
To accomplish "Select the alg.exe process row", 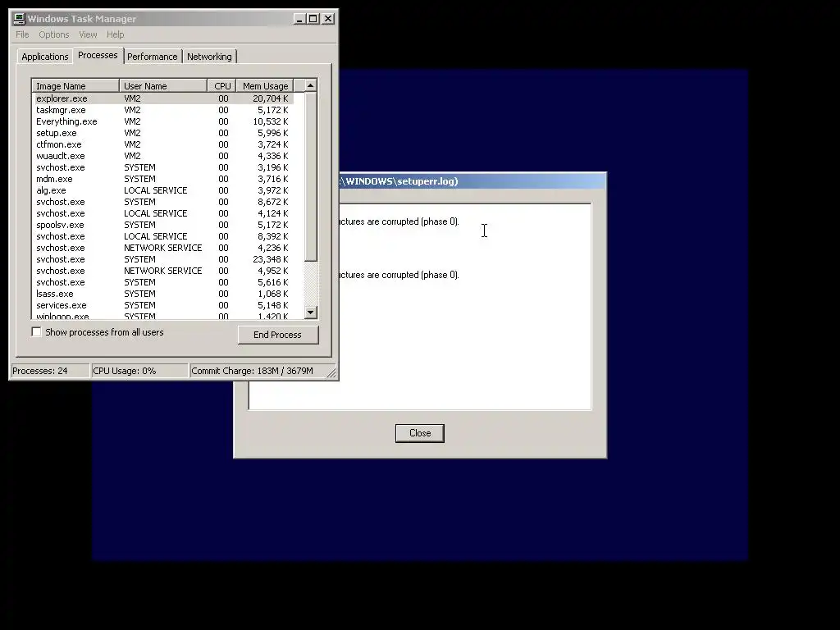I will pos(163,190).
